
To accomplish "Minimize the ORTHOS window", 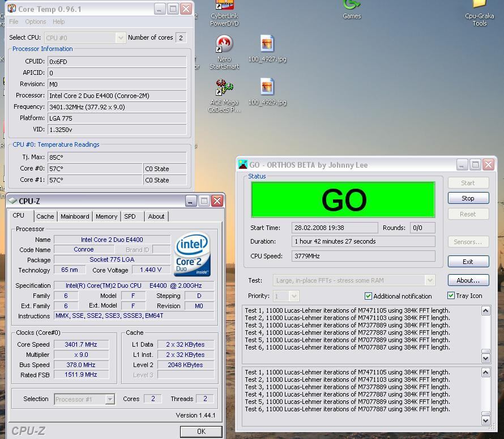I will (462, 165).
